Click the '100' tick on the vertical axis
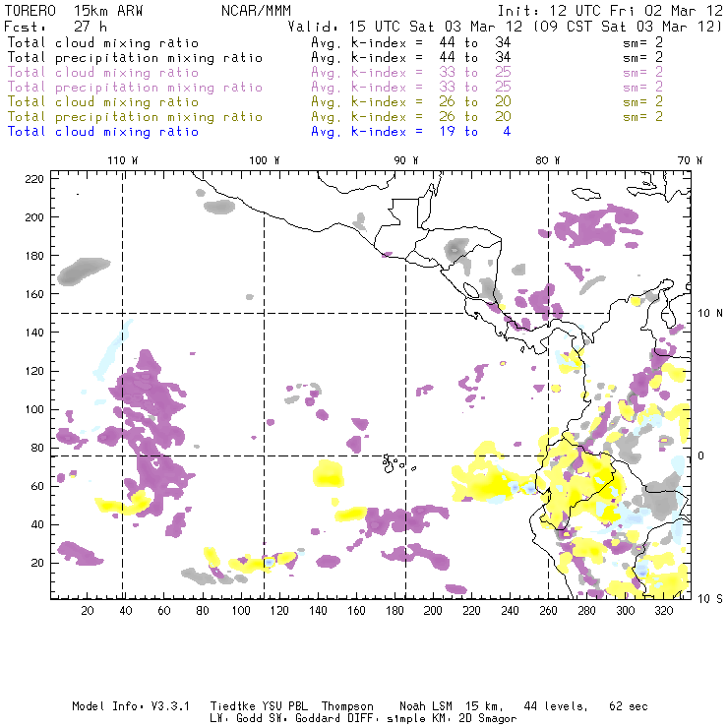The width and height of the screenshot is (728, 728). [34, 410]
